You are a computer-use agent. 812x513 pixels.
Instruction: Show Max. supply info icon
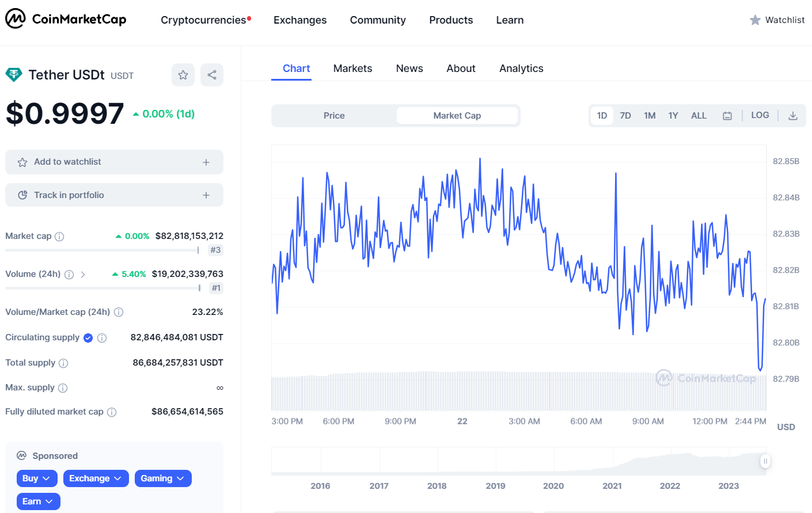[63, 388]
